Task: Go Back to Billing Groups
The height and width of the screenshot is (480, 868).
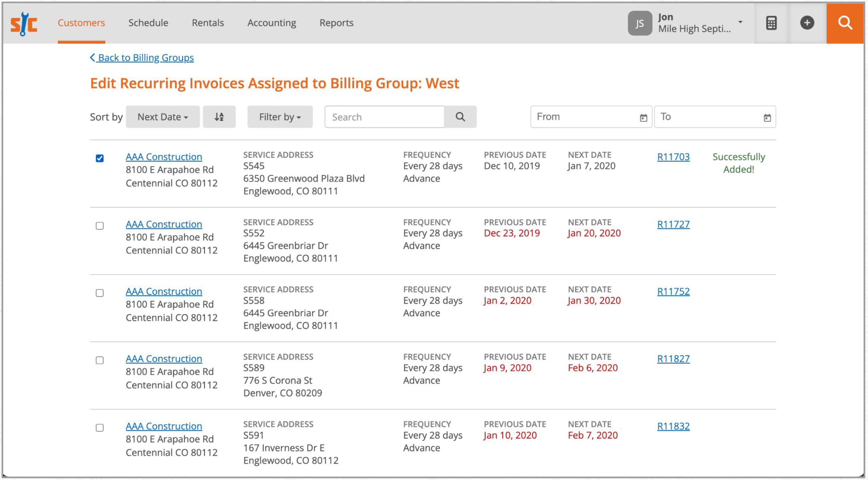Action: coord(142,57)
